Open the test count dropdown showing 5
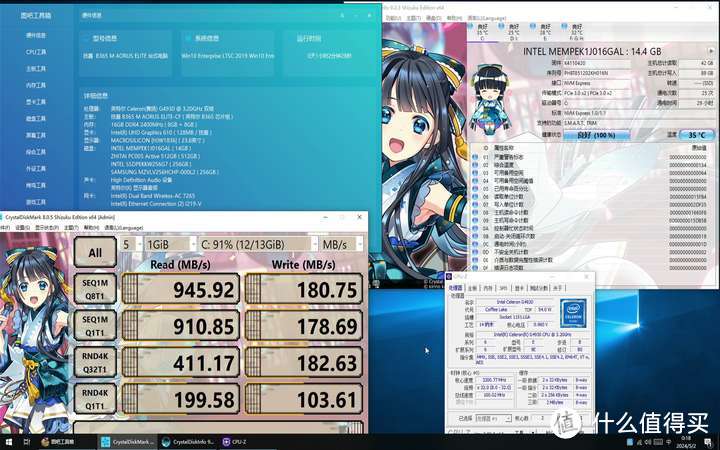This screenshot has height=450, width=720. click(130, 243)
